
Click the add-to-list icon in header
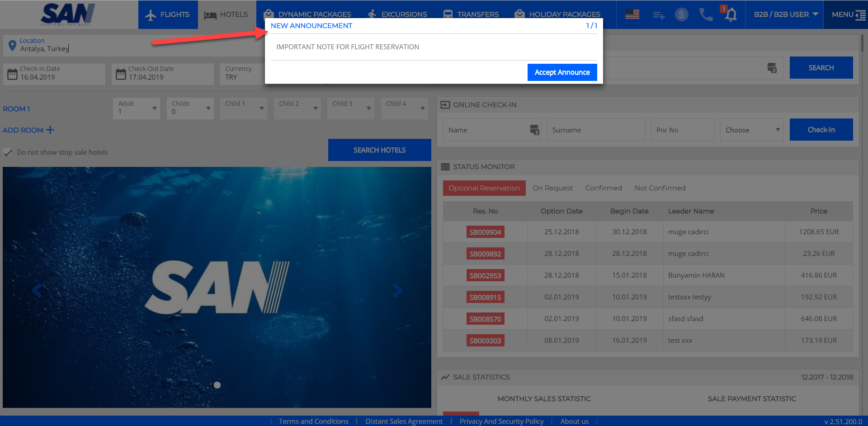coord(658,15)
